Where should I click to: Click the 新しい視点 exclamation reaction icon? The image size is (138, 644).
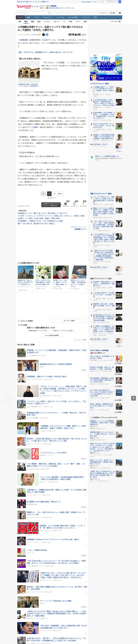(83, 204)
